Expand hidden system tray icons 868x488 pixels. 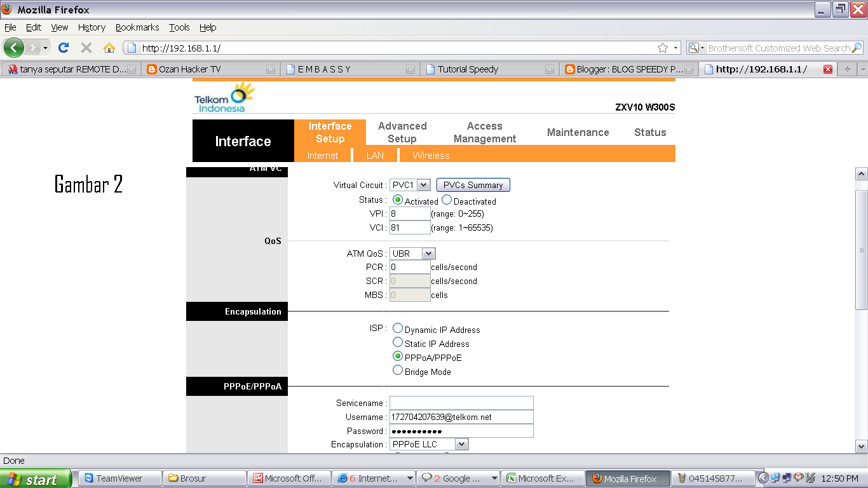pos(764,478)
